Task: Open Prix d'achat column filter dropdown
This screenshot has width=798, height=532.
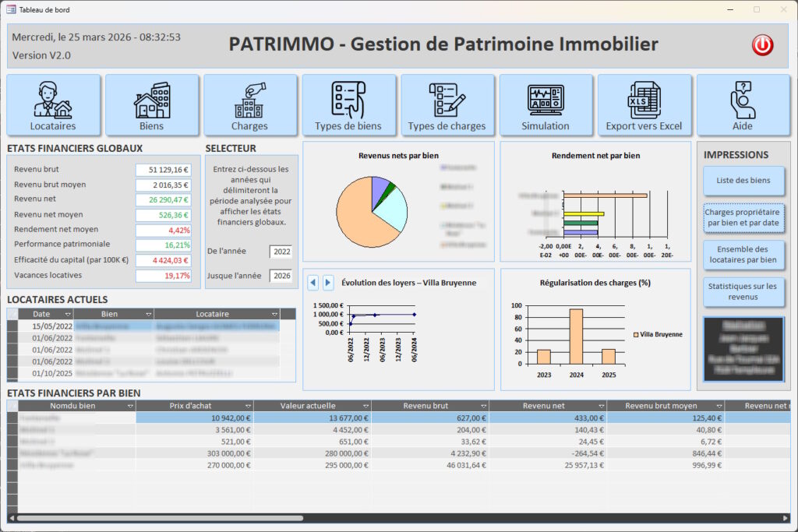Action: [248, 406]
